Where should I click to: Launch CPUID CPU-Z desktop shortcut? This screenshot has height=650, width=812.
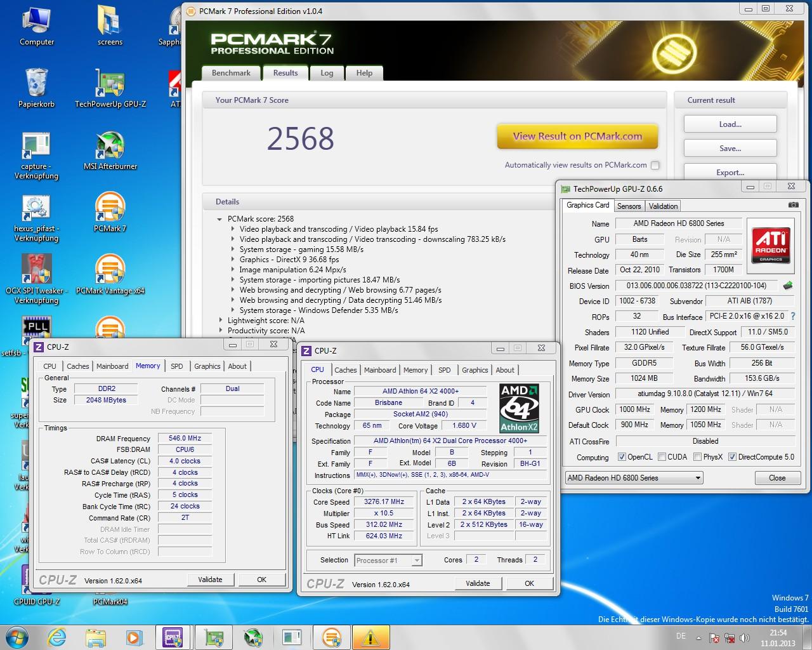37,584
